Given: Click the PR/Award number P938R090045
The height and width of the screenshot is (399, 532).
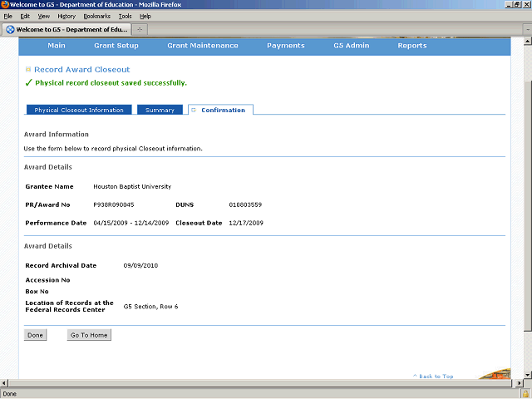Looking at the screenshot, I should coord(114,205).
